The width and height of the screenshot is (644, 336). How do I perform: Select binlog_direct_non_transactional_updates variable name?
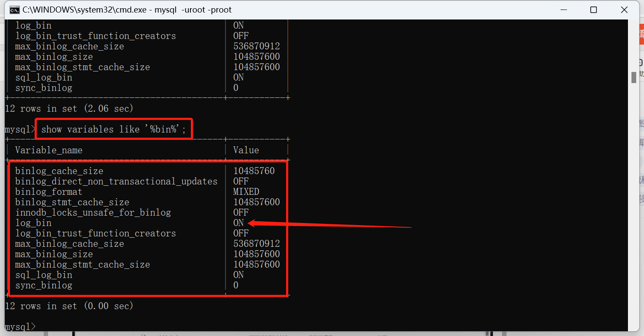click(x=116, y=181)
